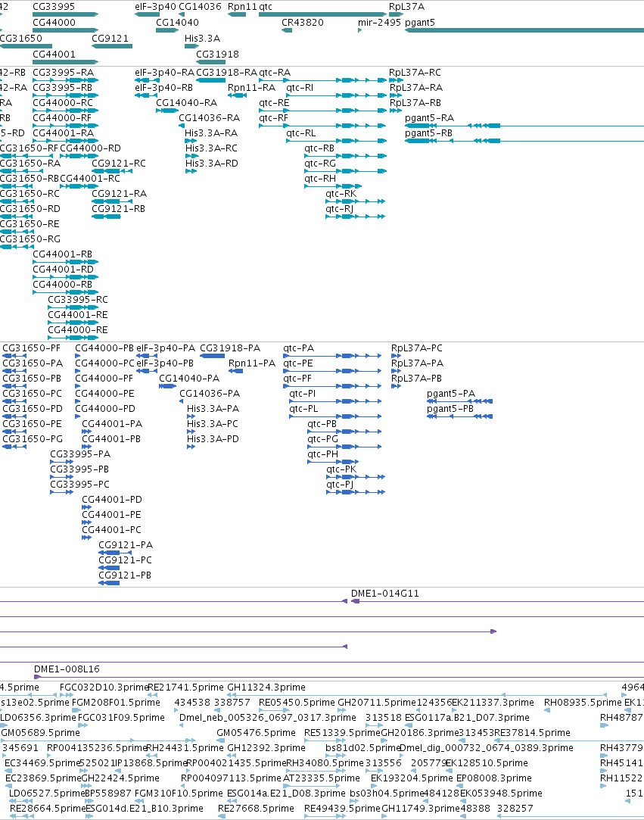Select EST RE27668.5prime
This screenshot has width=644, height=820.
[x=256, y=809]
